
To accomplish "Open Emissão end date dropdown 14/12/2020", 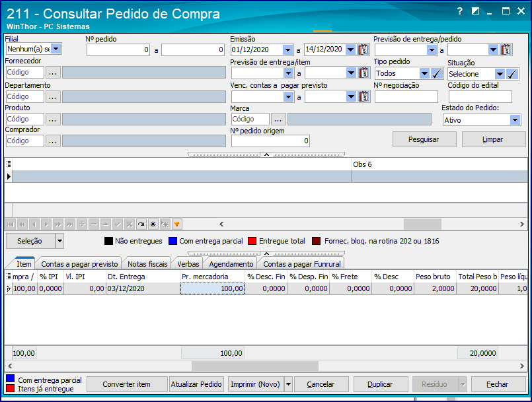I will (x=350, y=50).
